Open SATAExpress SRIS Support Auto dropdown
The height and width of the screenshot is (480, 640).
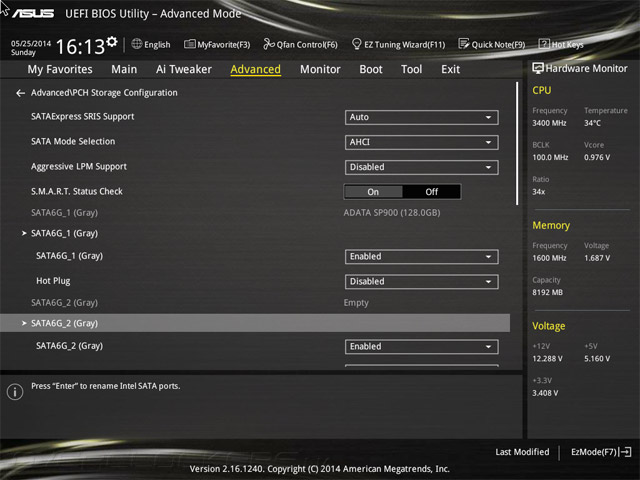(422, 117)
